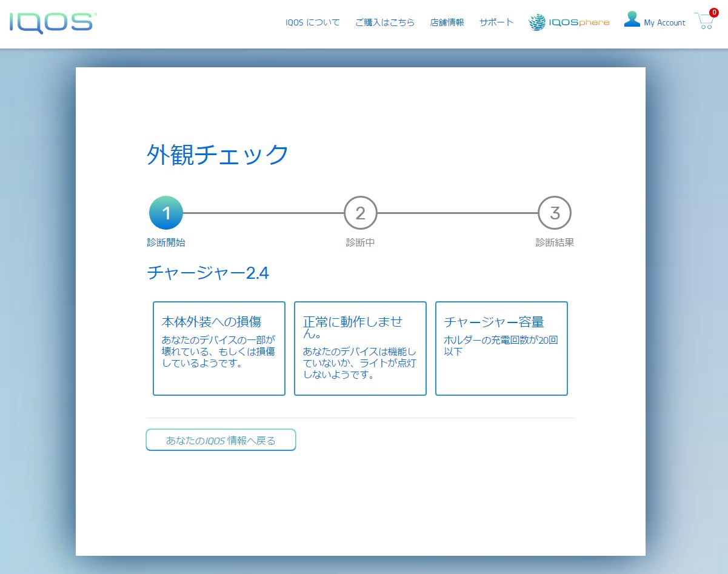Click the 診断開始 step label

(x=166, y=242)
